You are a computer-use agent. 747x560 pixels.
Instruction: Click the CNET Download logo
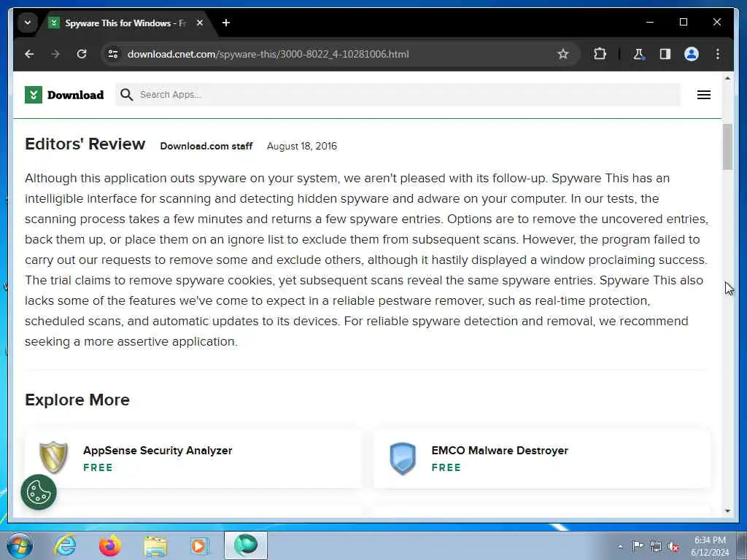point(64,95)
